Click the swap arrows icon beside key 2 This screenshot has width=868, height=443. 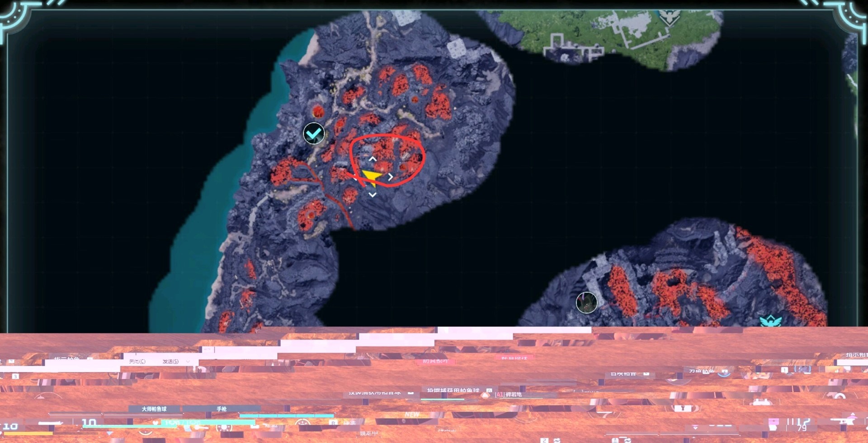tap(557, 440)
